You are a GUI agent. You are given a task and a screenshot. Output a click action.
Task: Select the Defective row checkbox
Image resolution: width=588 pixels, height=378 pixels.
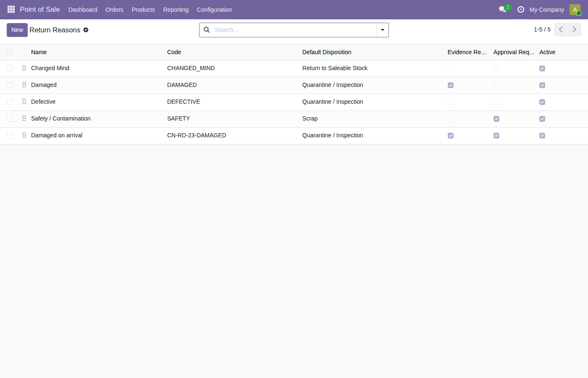[x=10, y=102]
